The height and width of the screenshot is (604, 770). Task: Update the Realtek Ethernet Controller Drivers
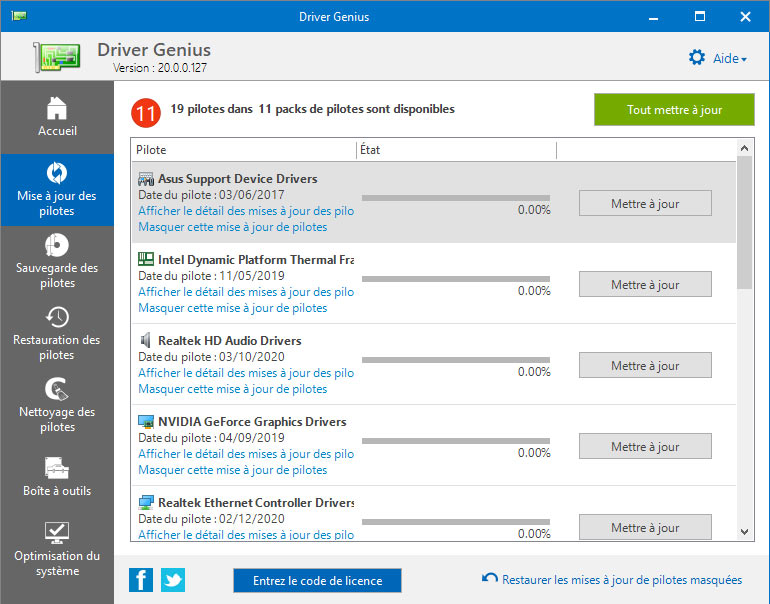pyautogui.click(x=645, y=527)
